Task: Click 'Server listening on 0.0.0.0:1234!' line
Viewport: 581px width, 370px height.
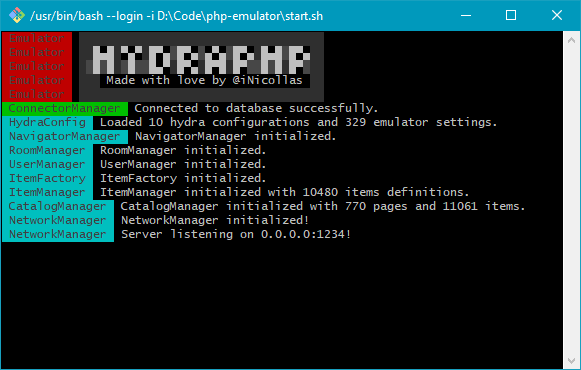Action: pyautogui.click(x=236, y=235)
